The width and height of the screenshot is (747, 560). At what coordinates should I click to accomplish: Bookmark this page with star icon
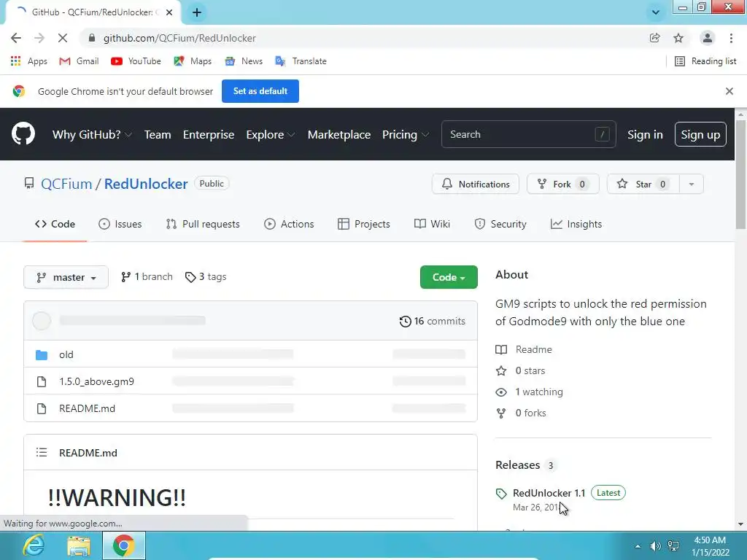[678, 38]
